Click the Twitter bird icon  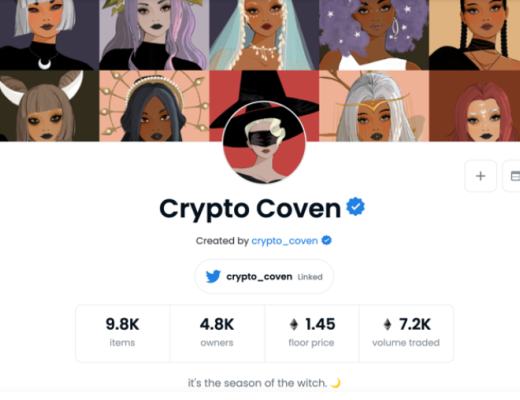pos(213,276)
